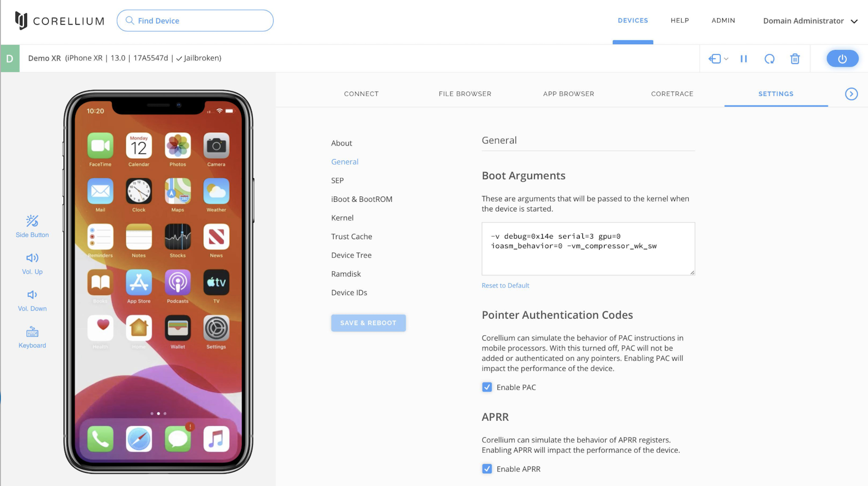Click the Boot Arguments input field
This screenshot has width=868, height=486.
tap(588, 249)
